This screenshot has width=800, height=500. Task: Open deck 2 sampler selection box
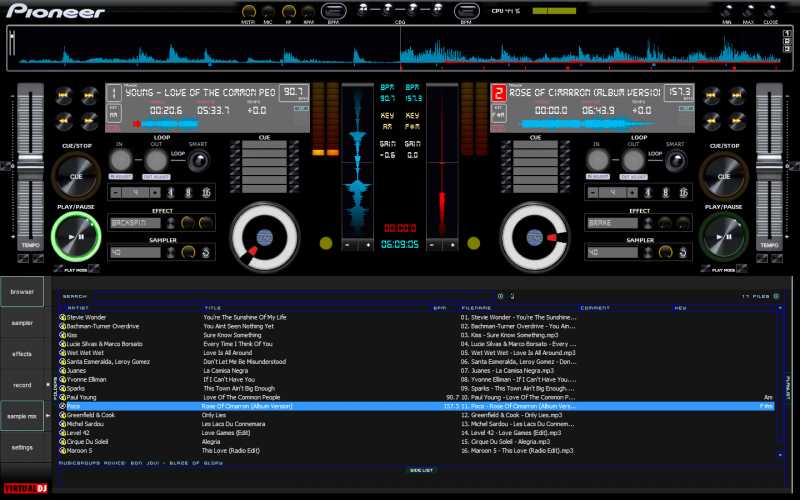[x=612, y=252]
